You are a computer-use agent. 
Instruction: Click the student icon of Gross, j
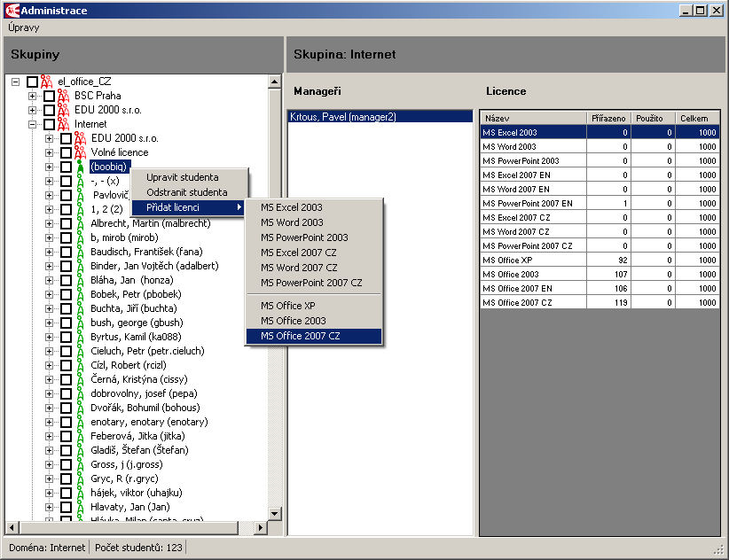(x=80, y=465)
